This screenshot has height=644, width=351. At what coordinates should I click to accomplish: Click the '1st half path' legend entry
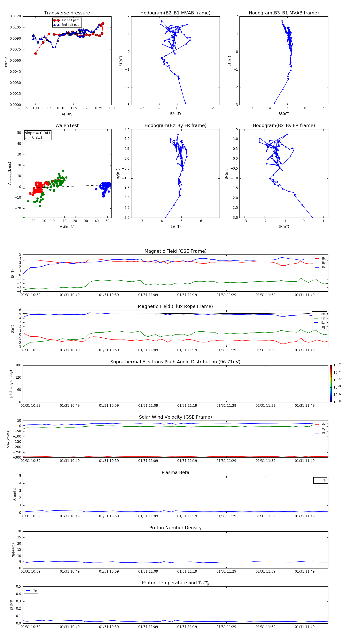click(66, 20)
